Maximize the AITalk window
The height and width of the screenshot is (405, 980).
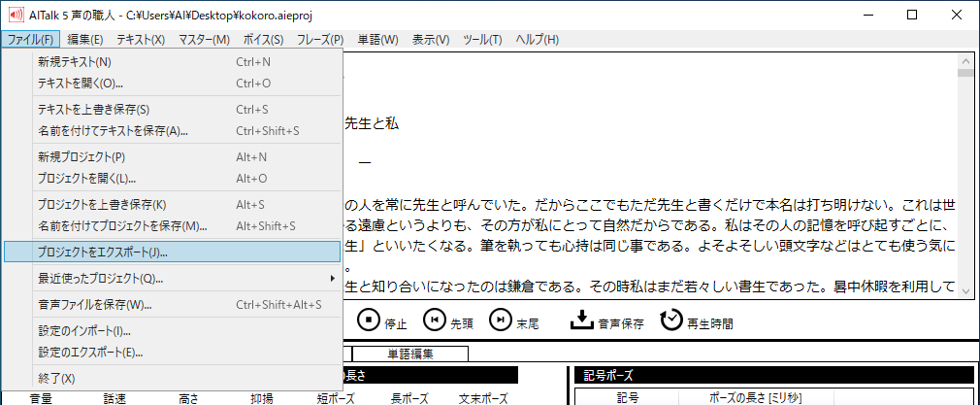click(912, 15)
